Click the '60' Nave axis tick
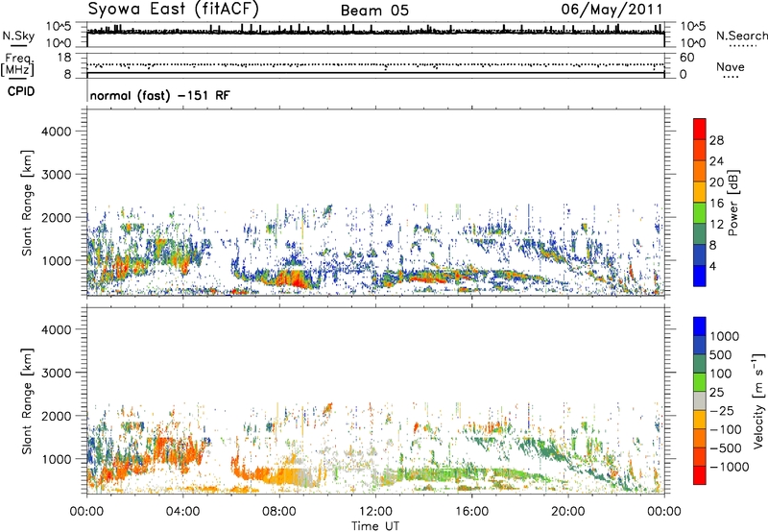 686,58
